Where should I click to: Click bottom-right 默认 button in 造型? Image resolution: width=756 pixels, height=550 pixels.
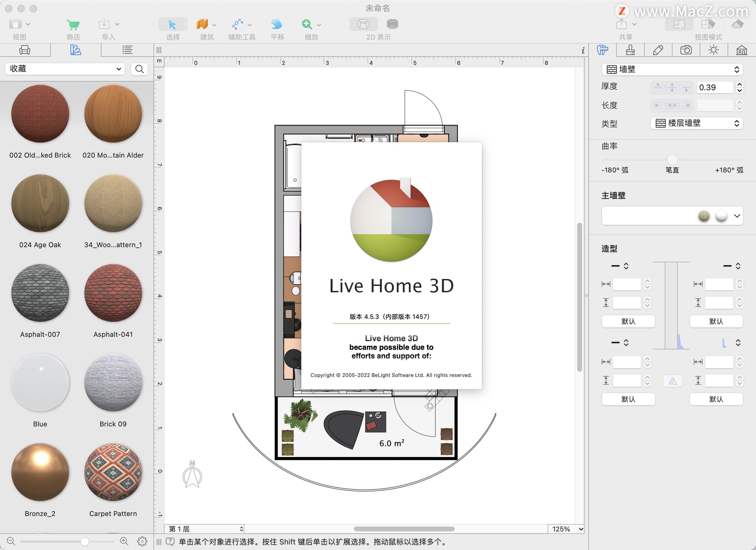(x=716, y=399)
